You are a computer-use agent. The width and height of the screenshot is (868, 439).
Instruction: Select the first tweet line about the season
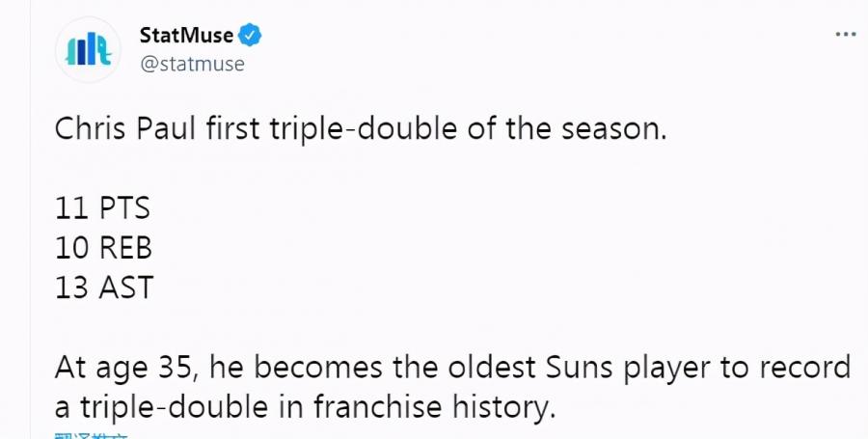[361, 129]
